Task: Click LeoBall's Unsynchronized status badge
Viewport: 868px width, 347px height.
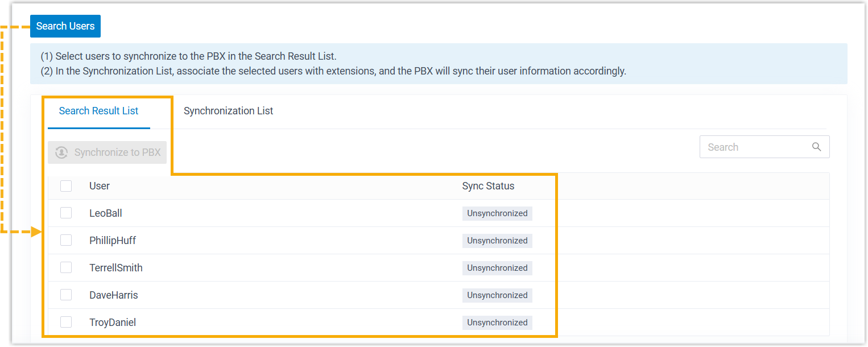Action: click(497, 213)
